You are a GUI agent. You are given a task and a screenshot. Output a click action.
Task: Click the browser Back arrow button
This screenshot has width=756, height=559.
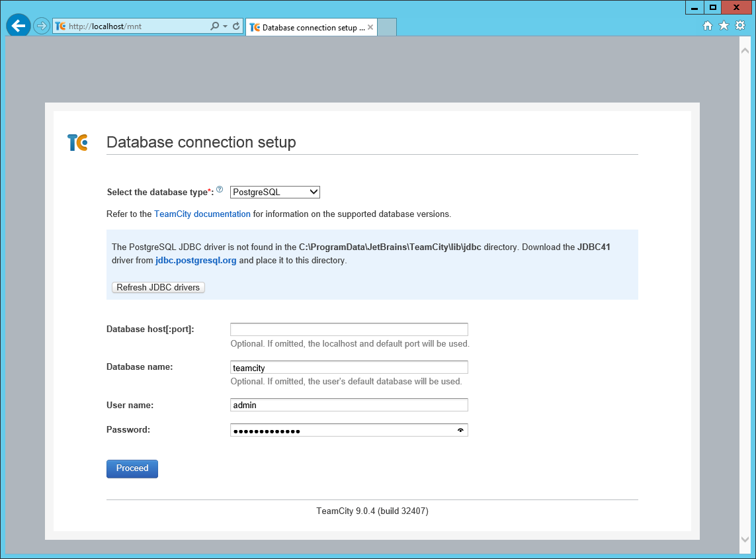[x=18, y=26]
